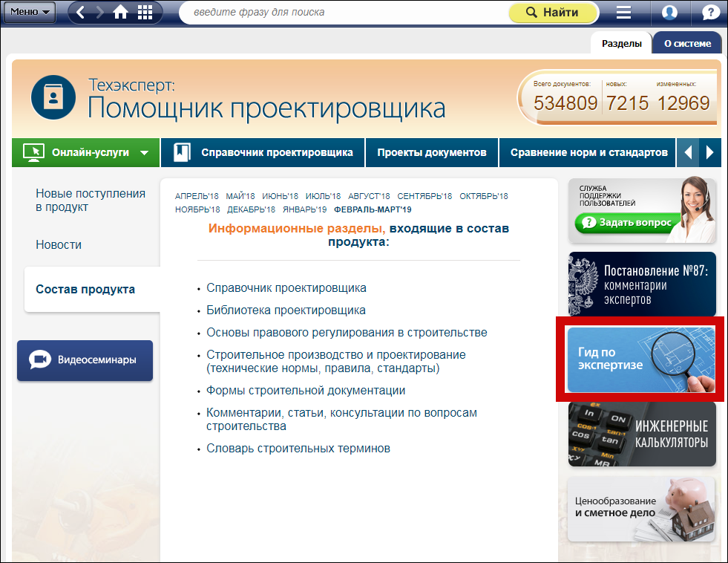This screenshot has width=728, height=563.
Task: Open the Меню dropdown
Action: [30, 12]
